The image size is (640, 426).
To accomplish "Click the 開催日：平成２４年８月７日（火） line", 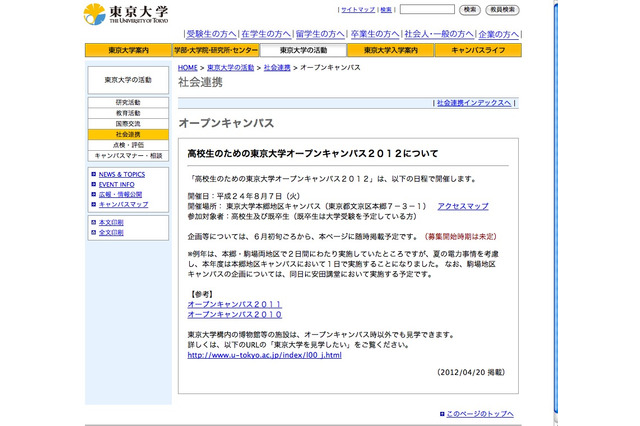I will (244, 196).
